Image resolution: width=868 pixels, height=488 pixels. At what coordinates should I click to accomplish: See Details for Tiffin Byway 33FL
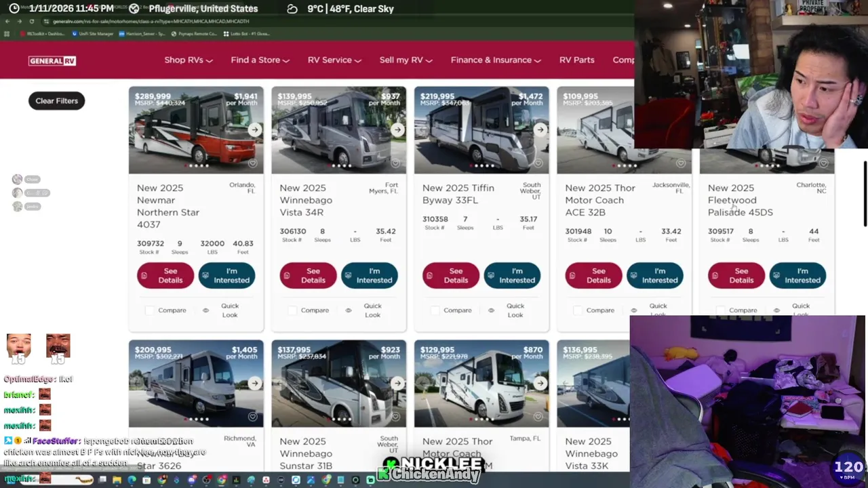(x=451, y=275)
